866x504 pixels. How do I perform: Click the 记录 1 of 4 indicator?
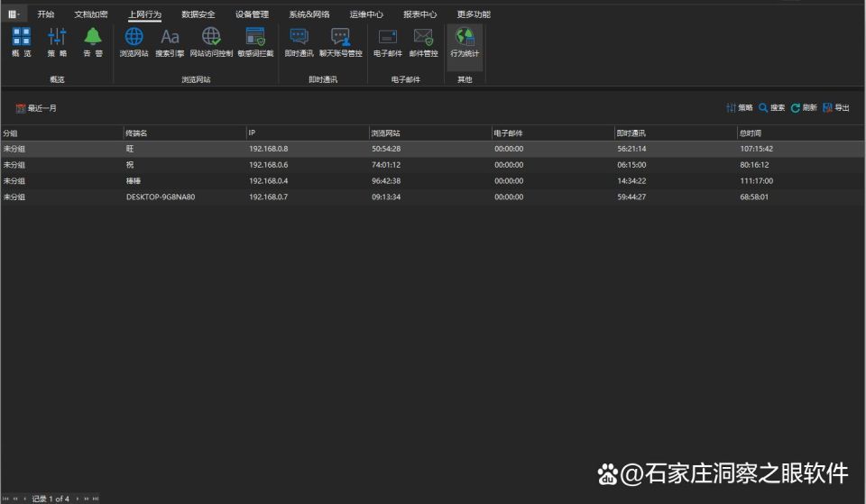click(x=51, y=499)
